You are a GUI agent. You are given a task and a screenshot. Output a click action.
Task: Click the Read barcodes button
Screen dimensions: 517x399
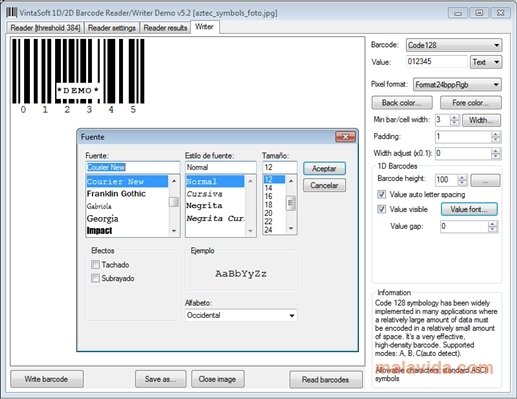pyautogui.click(x=326, y=380)
